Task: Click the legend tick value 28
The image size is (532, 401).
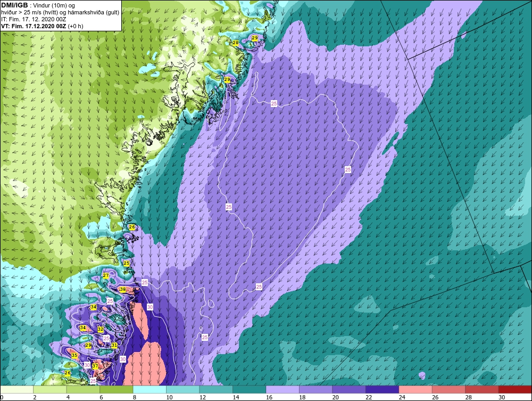Action: click(x=469, y=397)
